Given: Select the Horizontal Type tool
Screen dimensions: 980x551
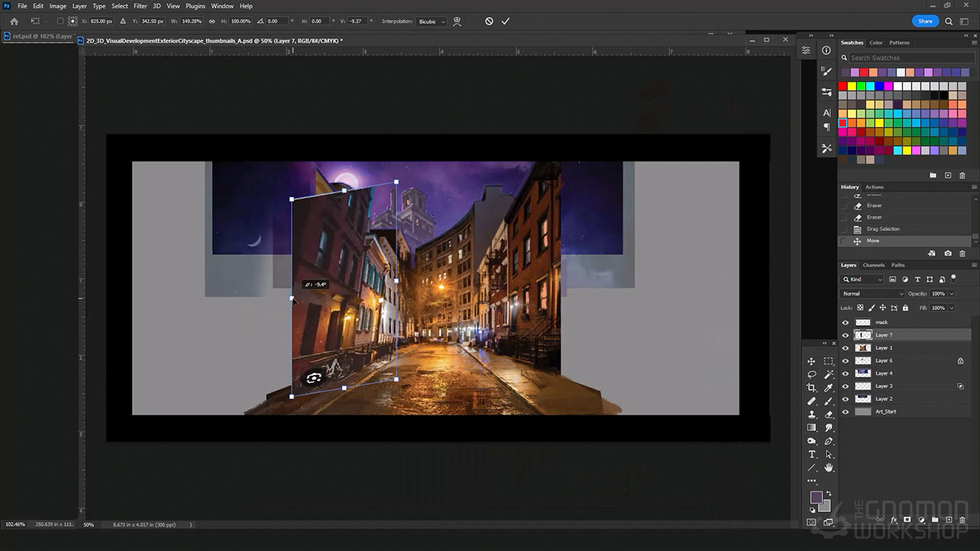Looking at the screenshot, I should click(x=812, y=454).
